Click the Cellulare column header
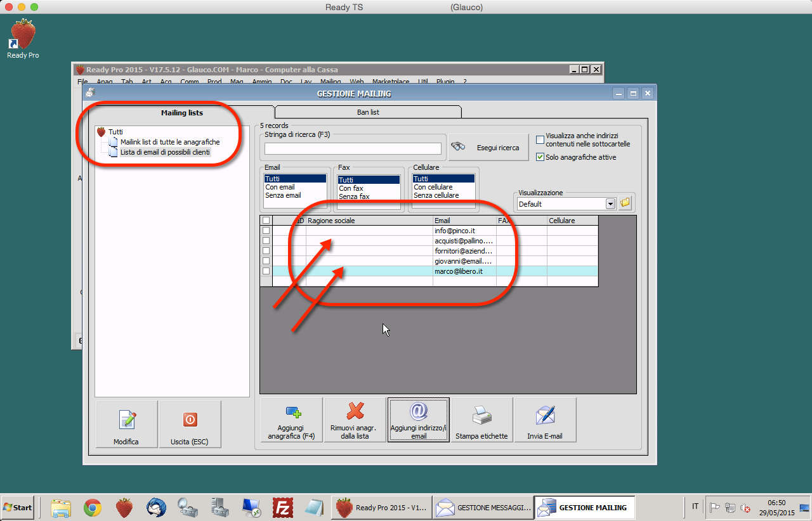This screenshot has height=521, width=812. [x=572, y=221]
